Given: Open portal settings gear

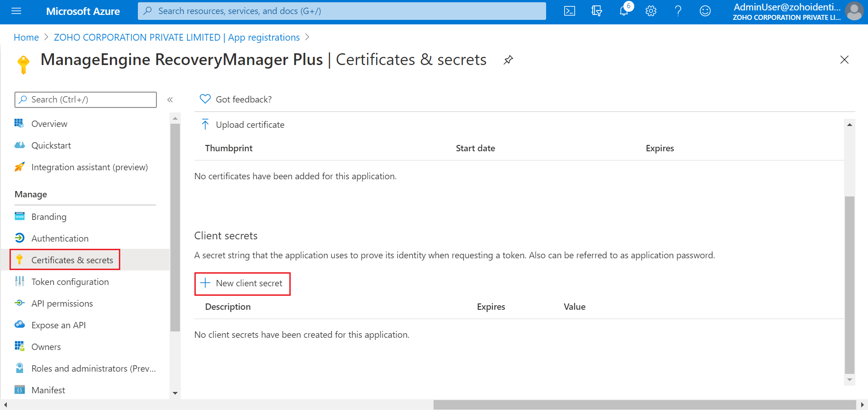Looking at the screenshot, I should coord(651,11).
